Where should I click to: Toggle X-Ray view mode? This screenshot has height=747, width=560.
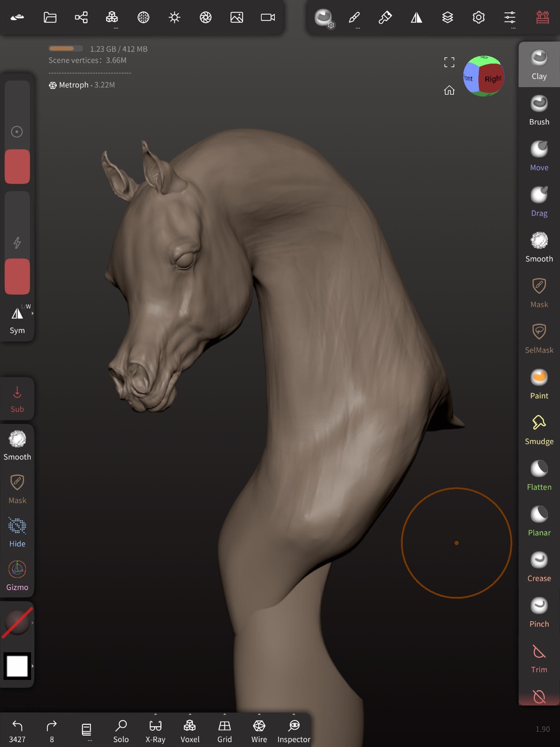click(x=155, y=731)
